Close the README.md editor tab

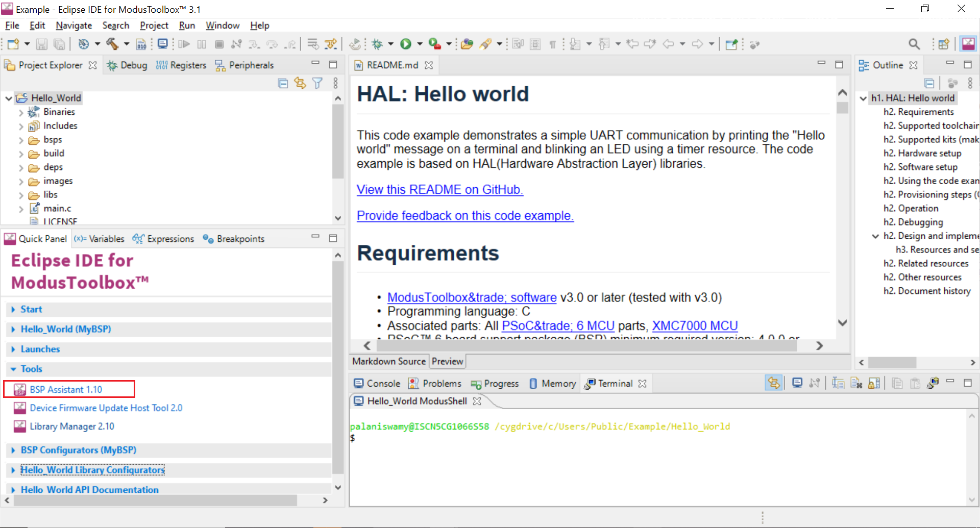point(429,65)
